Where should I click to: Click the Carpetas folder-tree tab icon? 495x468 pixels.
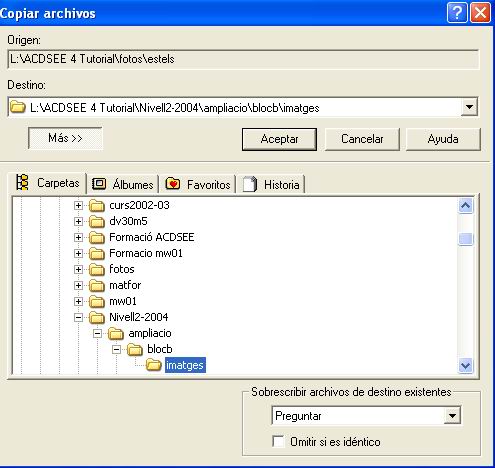(x=23, y=183)
